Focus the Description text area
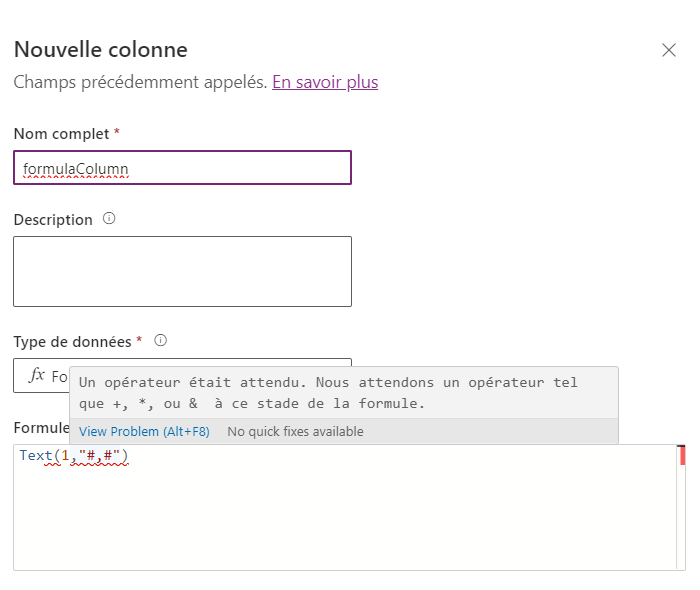 182,271
